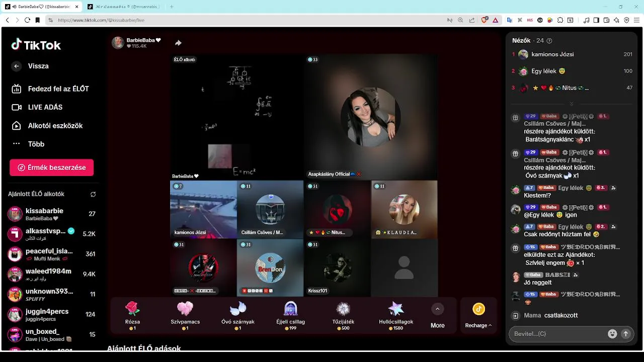This screenshot has width=644, height=362.
Task: Open Brave VPN shield icon
Action: [626, 20]
